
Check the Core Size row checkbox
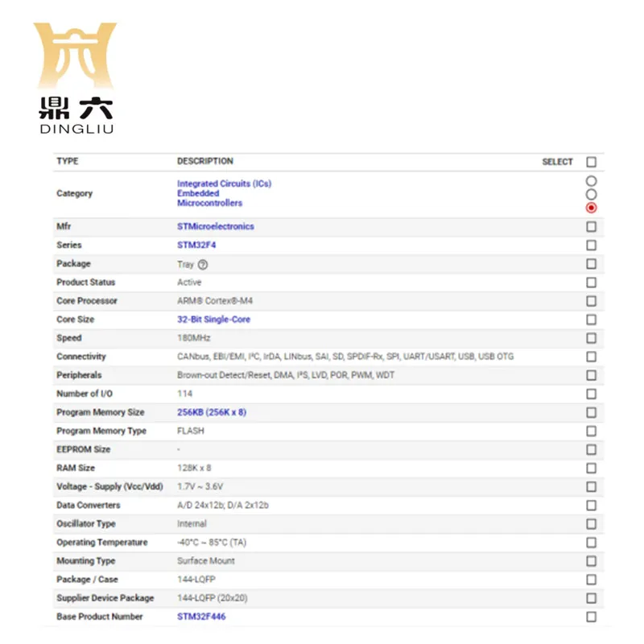[591, 320]
